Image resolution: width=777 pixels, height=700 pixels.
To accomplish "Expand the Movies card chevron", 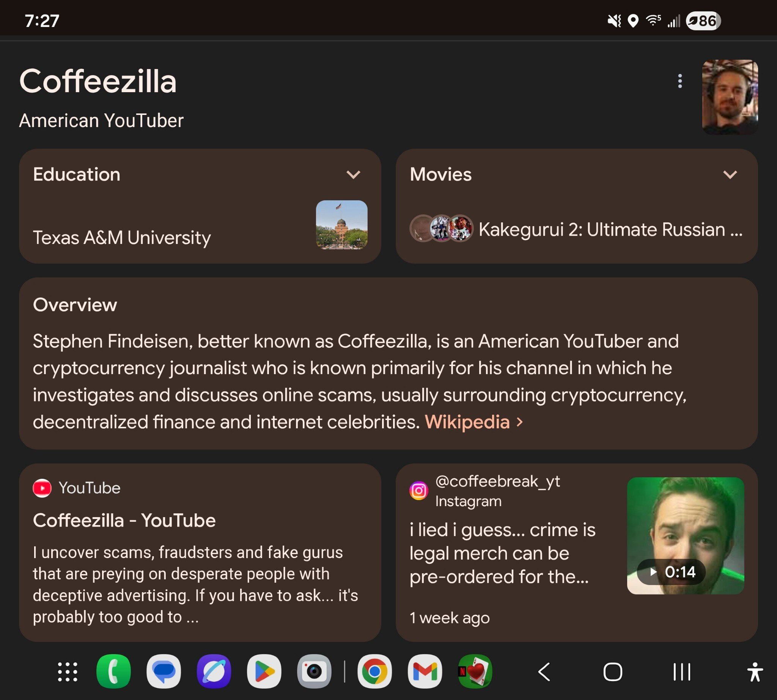I will pos(730,175).
